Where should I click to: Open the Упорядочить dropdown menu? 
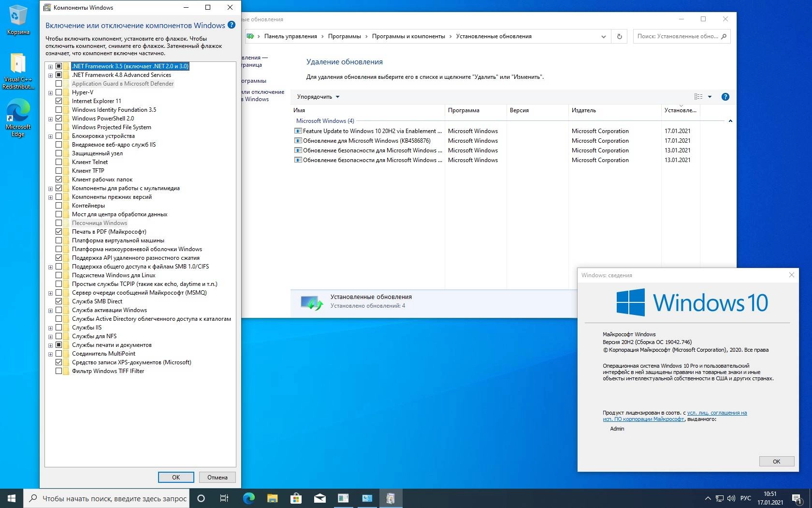318,97
